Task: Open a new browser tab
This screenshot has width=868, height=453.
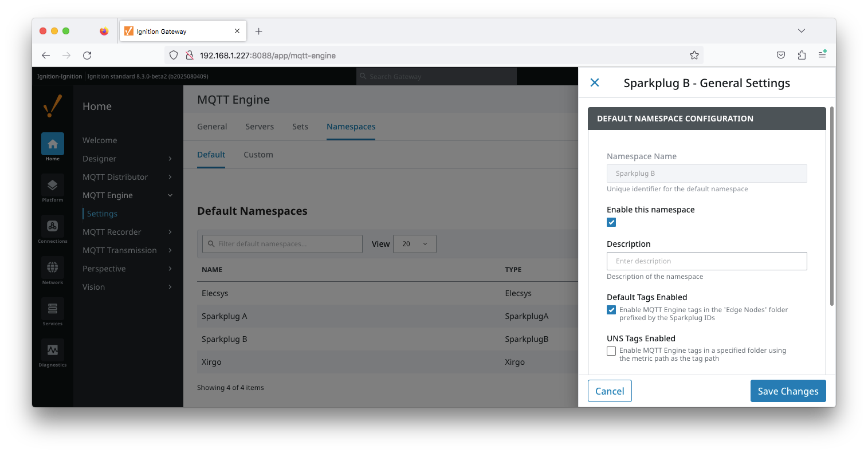Action: [x=258, y=31]
